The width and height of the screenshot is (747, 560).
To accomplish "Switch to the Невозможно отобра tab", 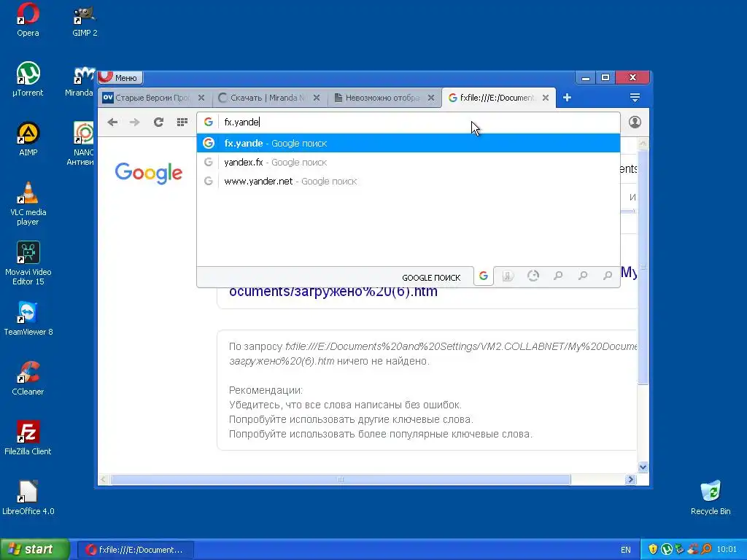I will [x=384, y=98].
